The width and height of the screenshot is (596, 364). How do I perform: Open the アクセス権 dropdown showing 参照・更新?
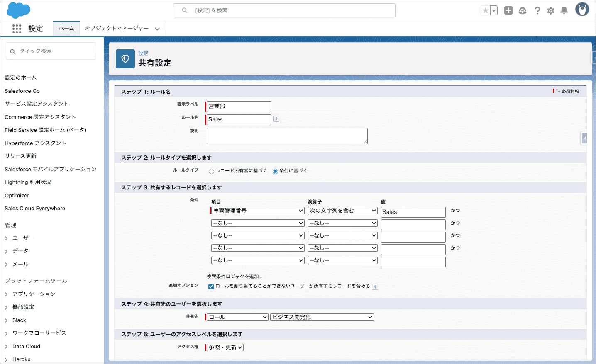[224, 347]
